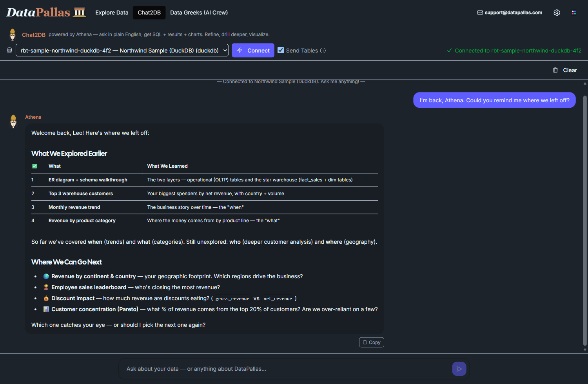The width and height of the screenshot is (588, 384).
Task: Click the net_revenue code label
Action: (278, 299)
